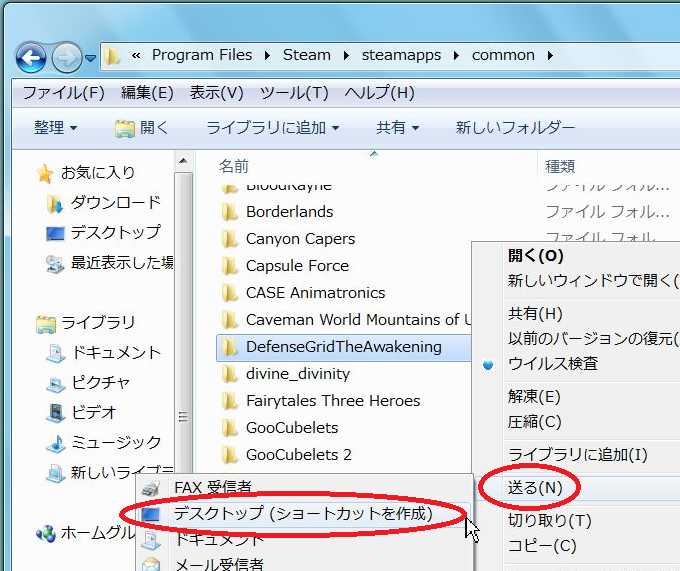Screen dimensions: 680x571
Task: Choose 送る(N) in the context menu
Action: tap(535, 488)
